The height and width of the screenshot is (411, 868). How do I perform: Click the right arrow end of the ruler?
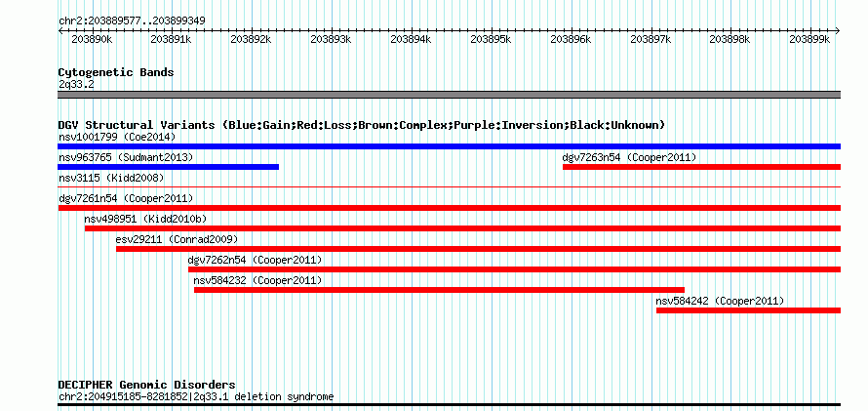click(838, 31)
